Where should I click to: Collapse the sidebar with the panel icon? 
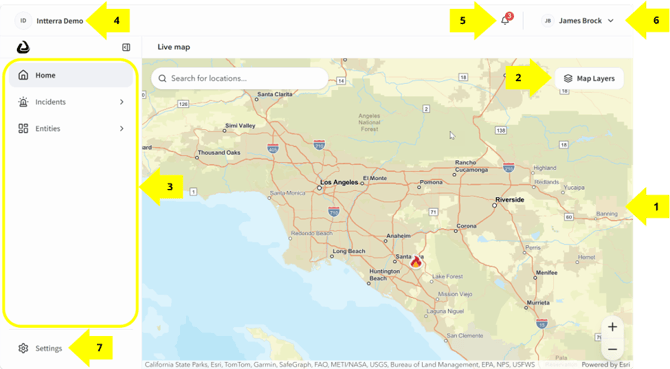tap(126, 47)
